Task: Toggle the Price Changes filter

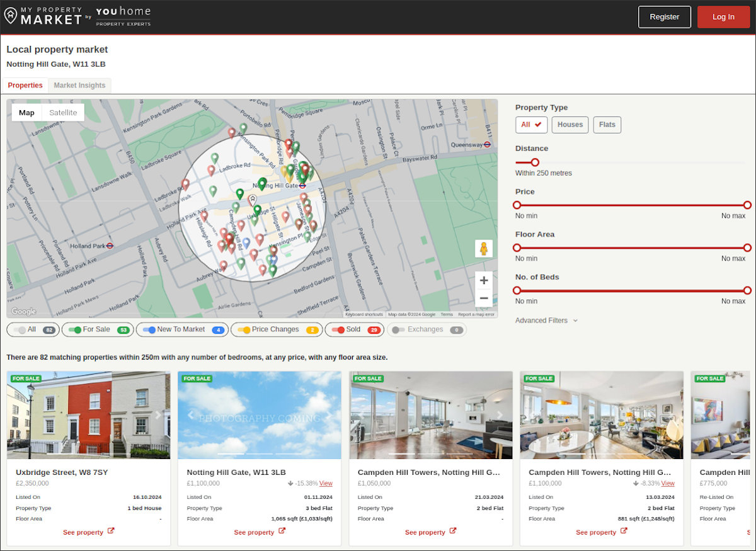Action: (x=277, y=329)
